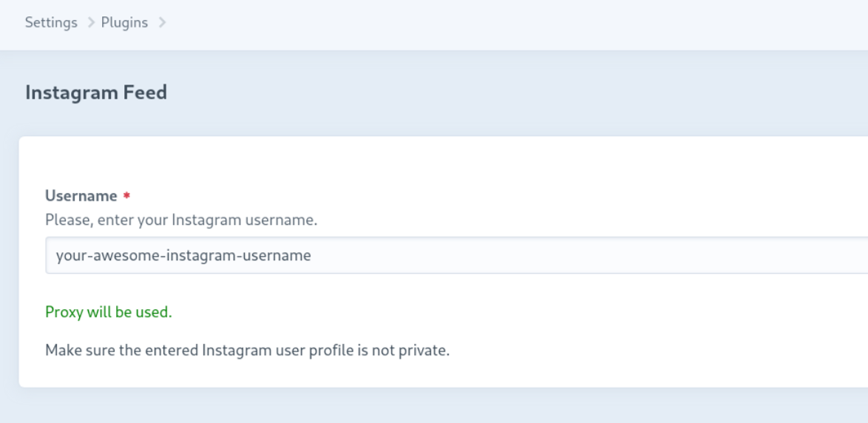Screen dimensions: 868x423
Task: Click blank space at the top of the white settings card
Action: click(x=443, y=160)
